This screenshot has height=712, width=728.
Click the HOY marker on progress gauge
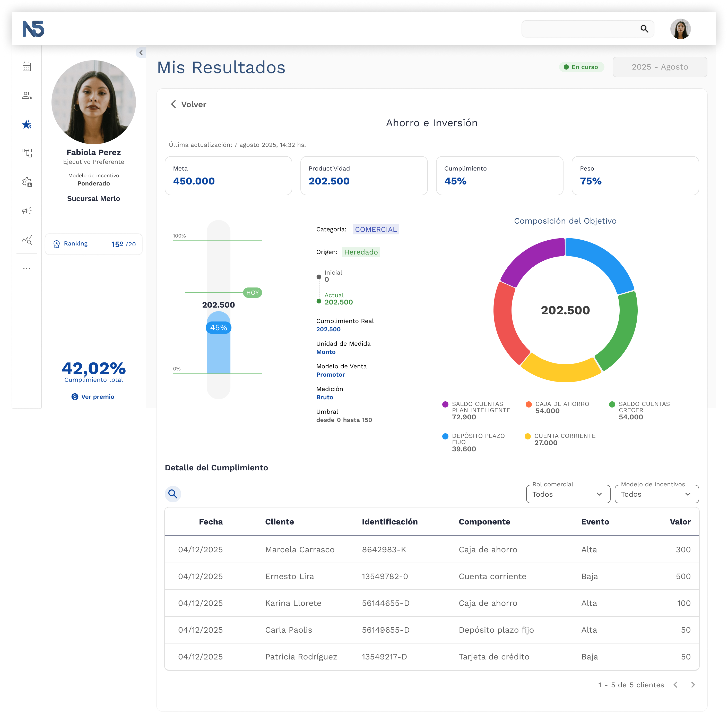pos(253,292)
